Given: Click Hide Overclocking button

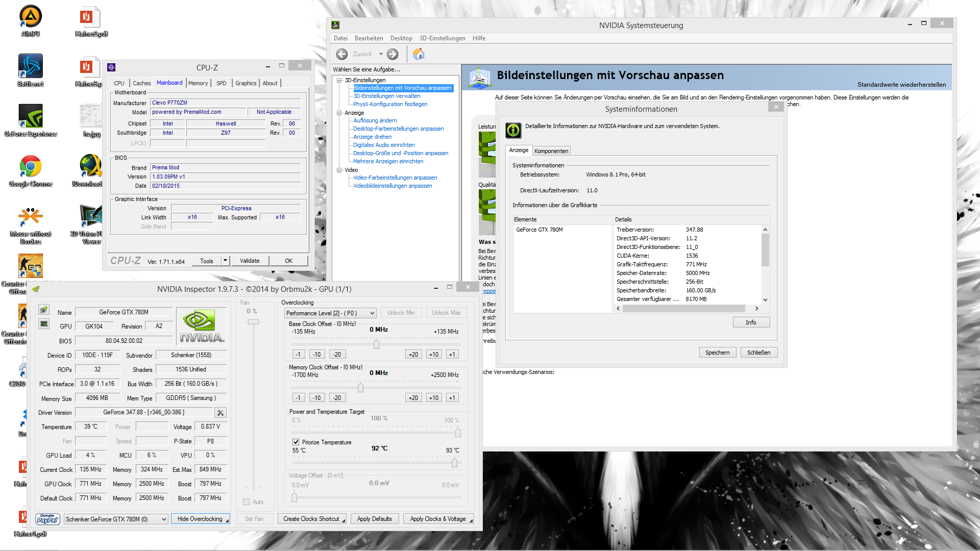Looking at the screenshot, I should (200, 519).
